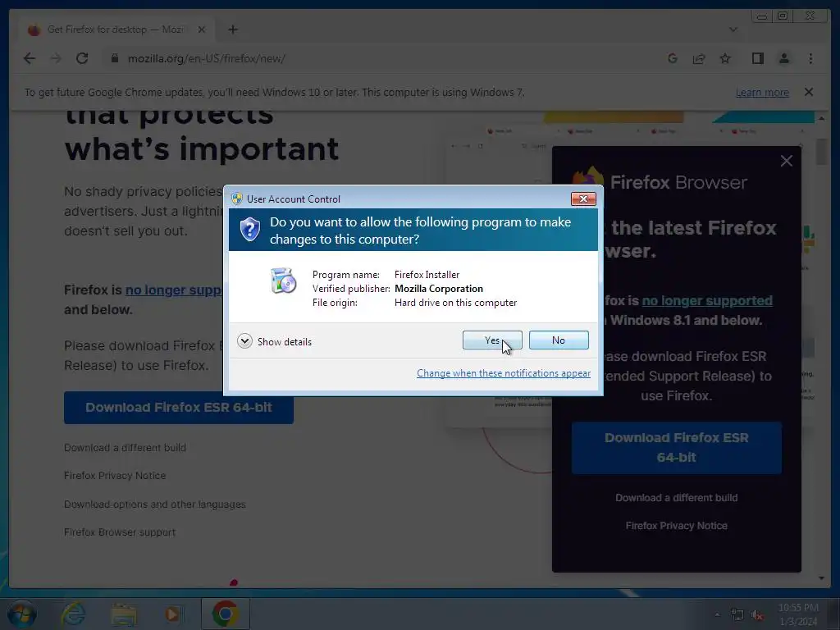Open Chrome profile icon

[783, 58]
